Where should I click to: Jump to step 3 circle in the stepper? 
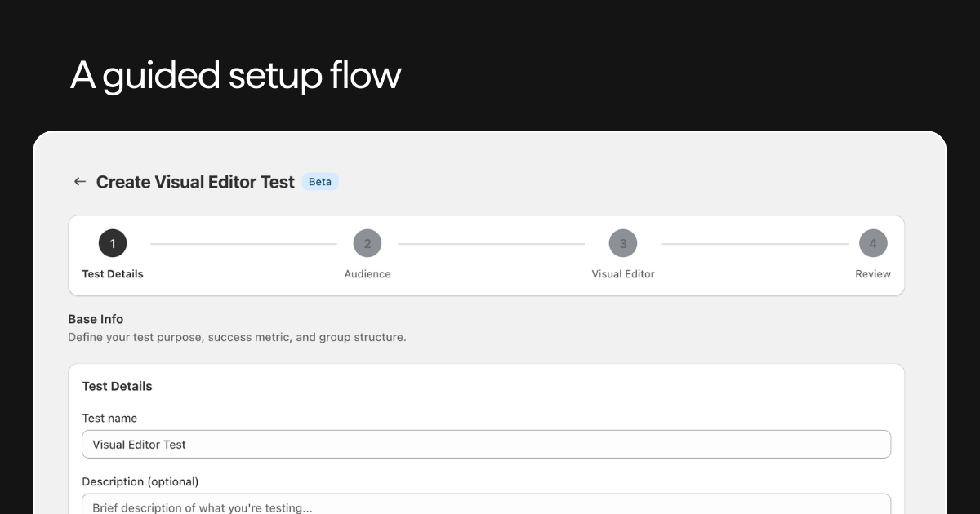tap(623, 243)
